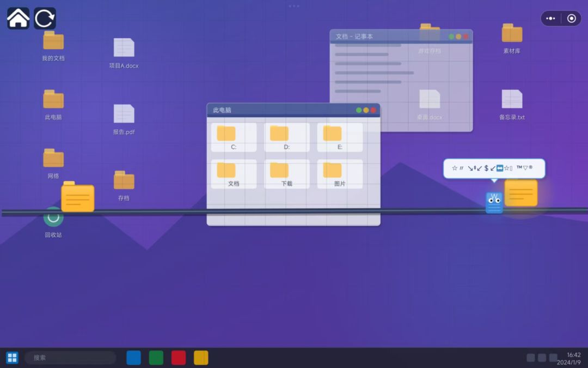Screen dimensions: 588x368
Task: Launch the red taskbar app
Action: tap(179, 358)
